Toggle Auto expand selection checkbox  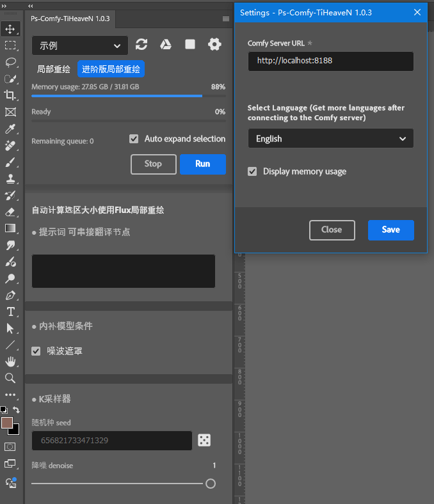click(x=134, y=139)
